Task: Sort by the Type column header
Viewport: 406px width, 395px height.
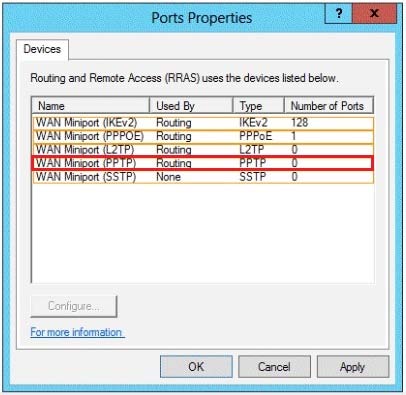Action: [x=258, y=106]
